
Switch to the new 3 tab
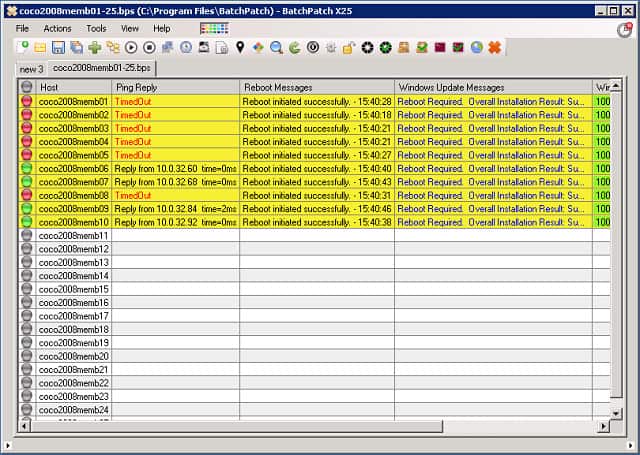[31, 69]
